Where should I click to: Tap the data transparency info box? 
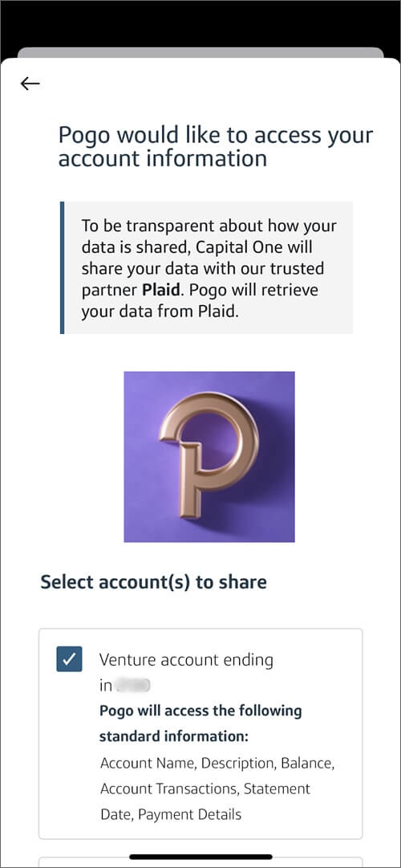click(206, 268)
